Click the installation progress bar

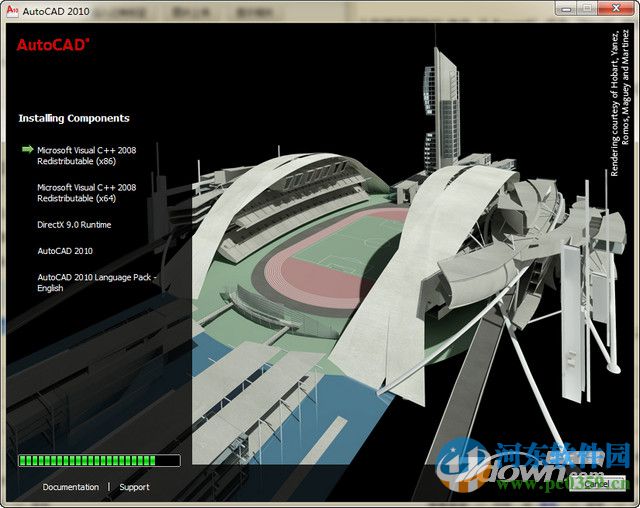click(99, 460)
